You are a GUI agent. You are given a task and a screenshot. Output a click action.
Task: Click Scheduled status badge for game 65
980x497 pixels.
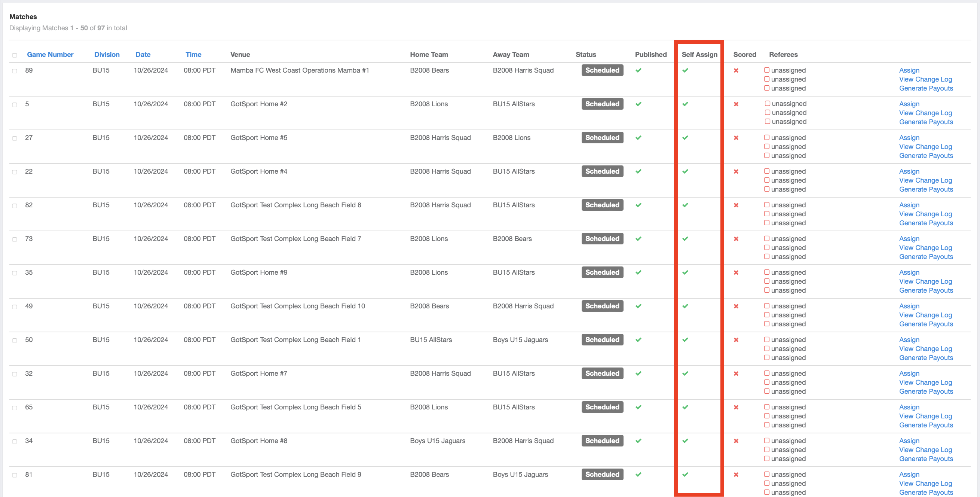(602, 407)
